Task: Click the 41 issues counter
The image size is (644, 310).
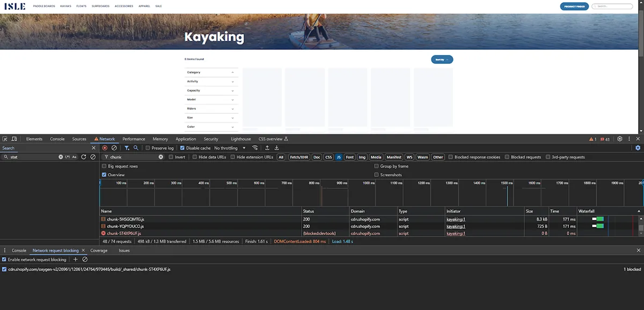Action: (605, 139)
